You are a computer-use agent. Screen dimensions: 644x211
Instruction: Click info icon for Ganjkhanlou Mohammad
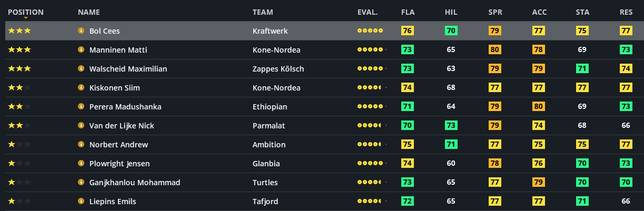click(x=81, y=183)
